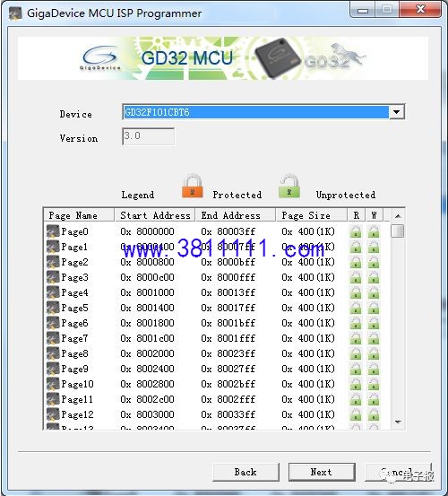Image resolution: width=448 pixels, height=496 pixels.
Task: Click end address 0x 80033ff
Action: coord(228,414)
